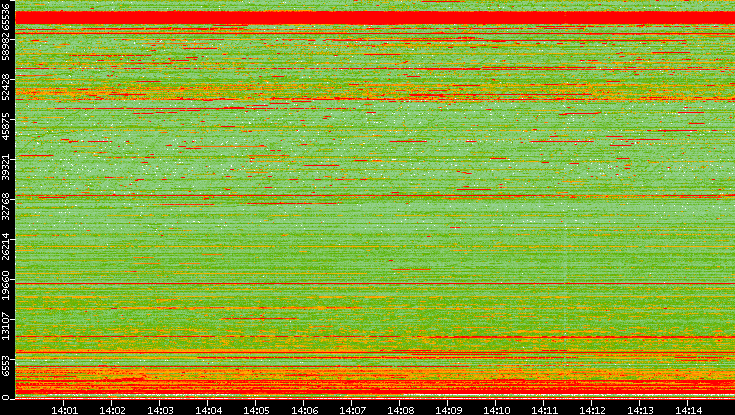Click the 14:05 time label
The width and height of the screenshot is (735, 415).
pyautogui.click(x=256, y=410)
